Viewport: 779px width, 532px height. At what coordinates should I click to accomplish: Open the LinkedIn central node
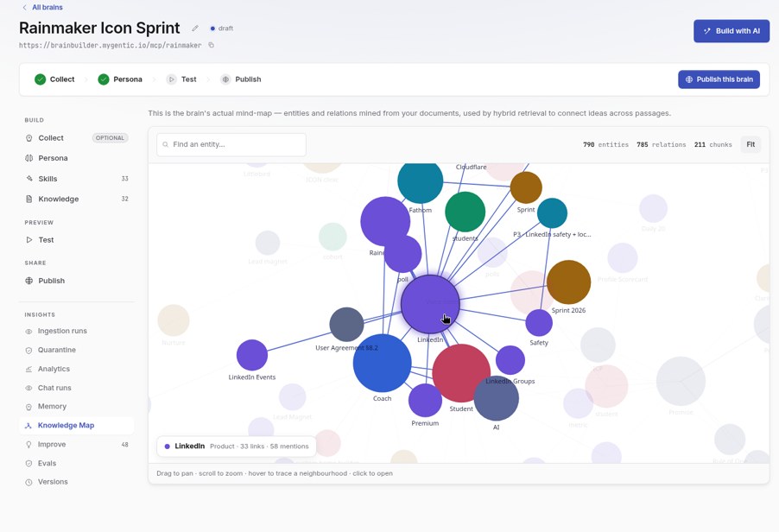tap(430, 304)
